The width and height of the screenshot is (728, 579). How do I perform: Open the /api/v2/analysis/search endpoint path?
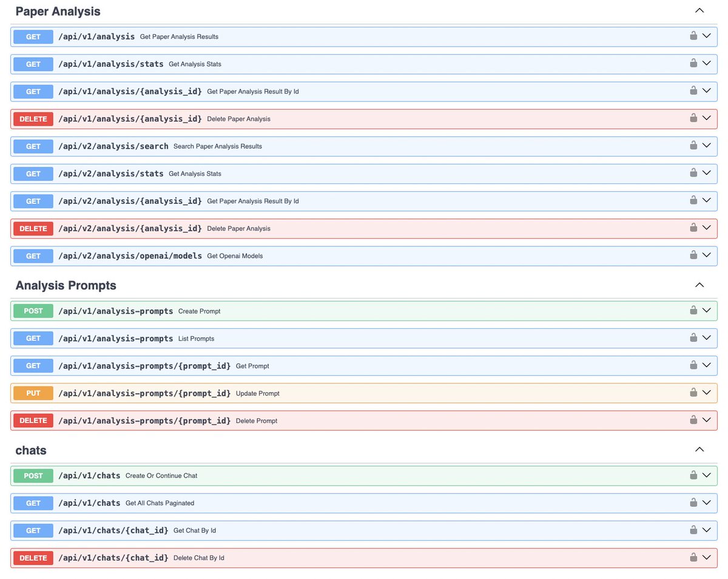(113, 146)
